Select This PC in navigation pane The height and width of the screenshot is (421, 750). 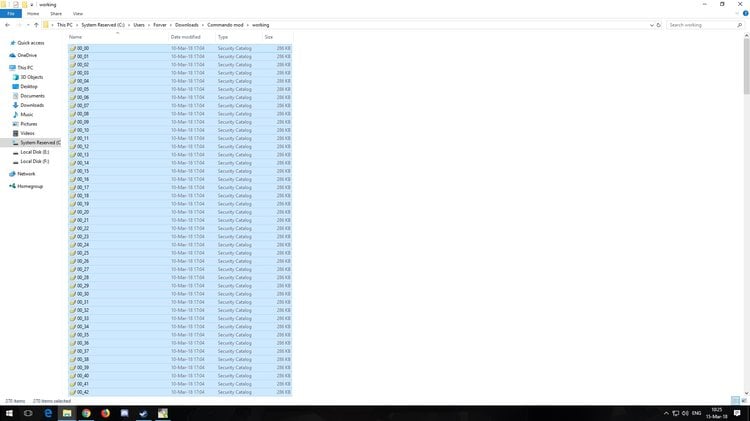click(x=25, y=68)
